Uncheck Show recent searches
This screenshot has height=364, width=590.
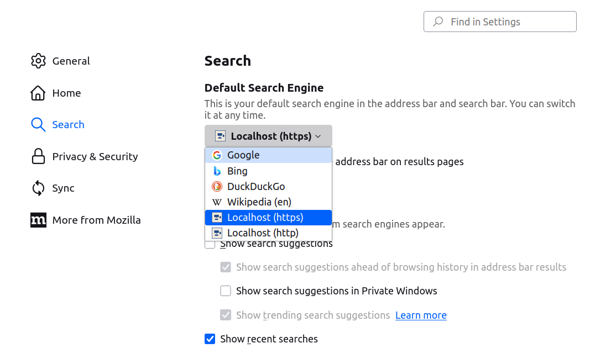tap(210, 339)
